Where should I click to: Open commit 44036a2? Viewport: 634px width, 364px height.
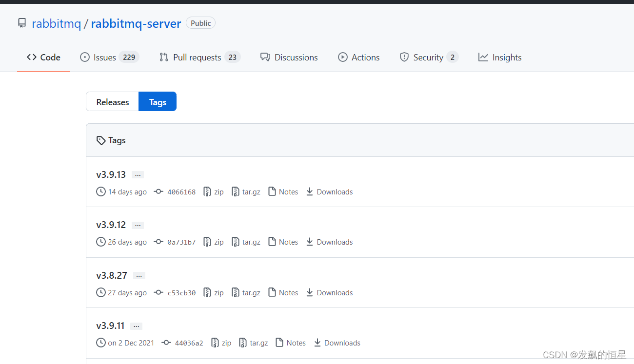click(189, 343)
